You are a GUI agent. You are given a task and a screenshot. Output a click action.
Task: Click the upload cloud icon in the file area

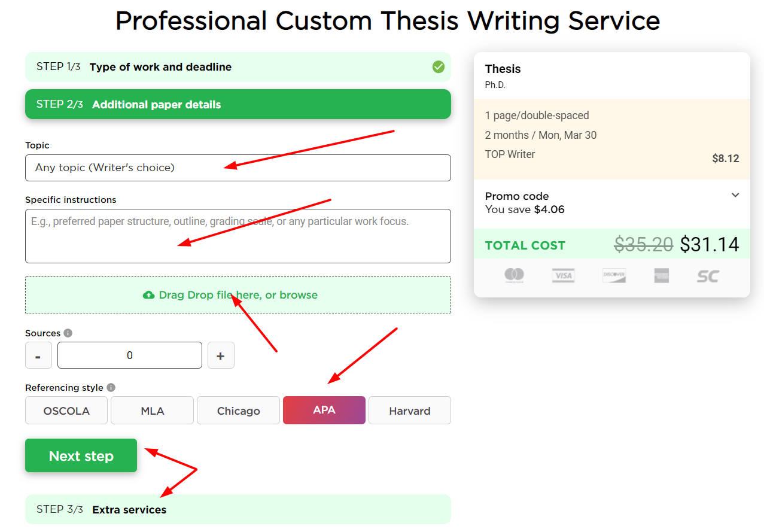[x=148, y=294]
